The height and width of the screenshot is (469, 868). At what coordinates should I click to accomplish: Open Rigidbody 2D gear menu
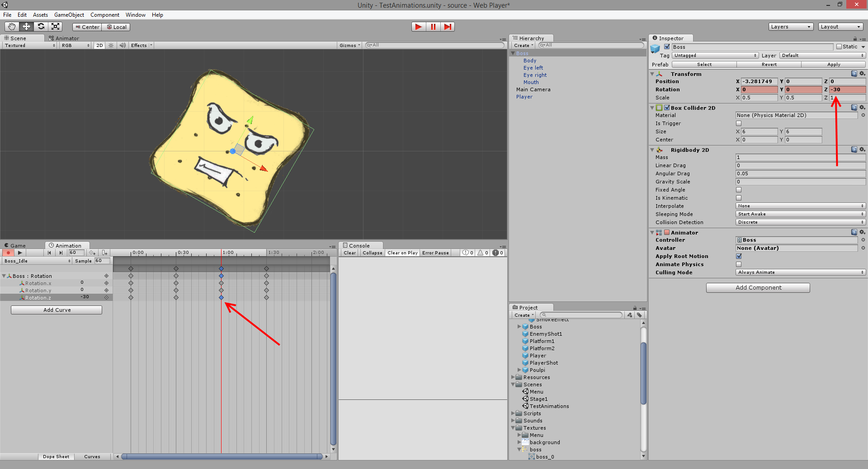862,150
